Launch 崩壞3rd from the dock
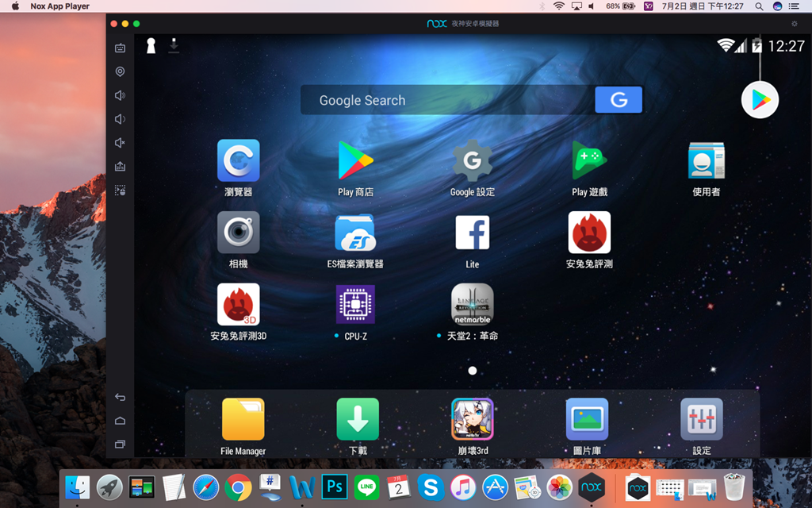This screenshot has height=508, width=812. point(472,419)
